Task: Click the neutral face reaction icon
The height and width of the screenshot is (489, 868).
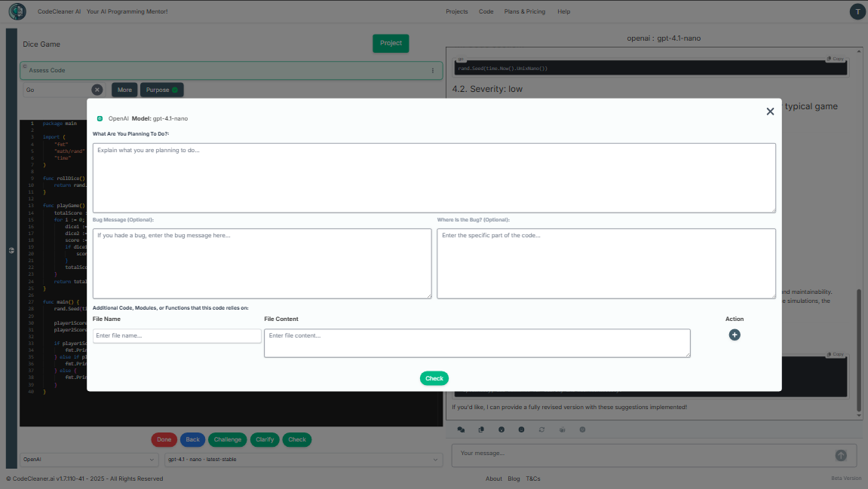Action: coord(521,429)
